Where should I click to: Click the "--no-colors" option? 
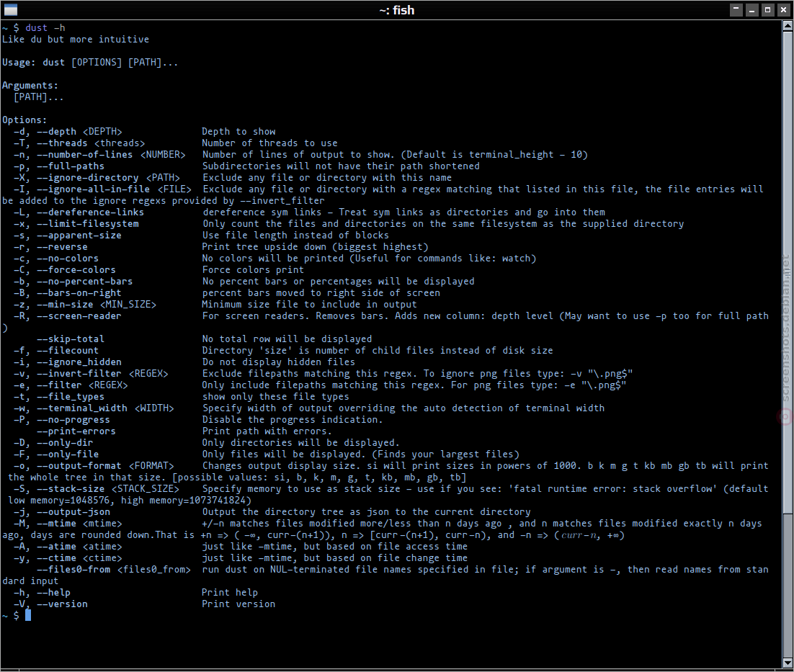coord(67,259)
